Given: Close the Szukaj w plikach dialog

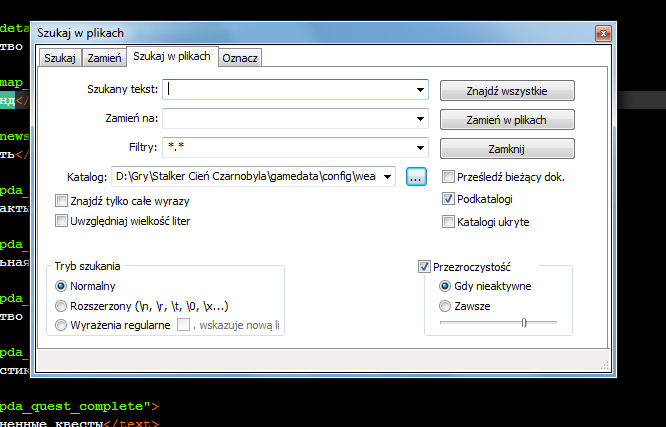Looking at the screenshot, I should 603,33.
